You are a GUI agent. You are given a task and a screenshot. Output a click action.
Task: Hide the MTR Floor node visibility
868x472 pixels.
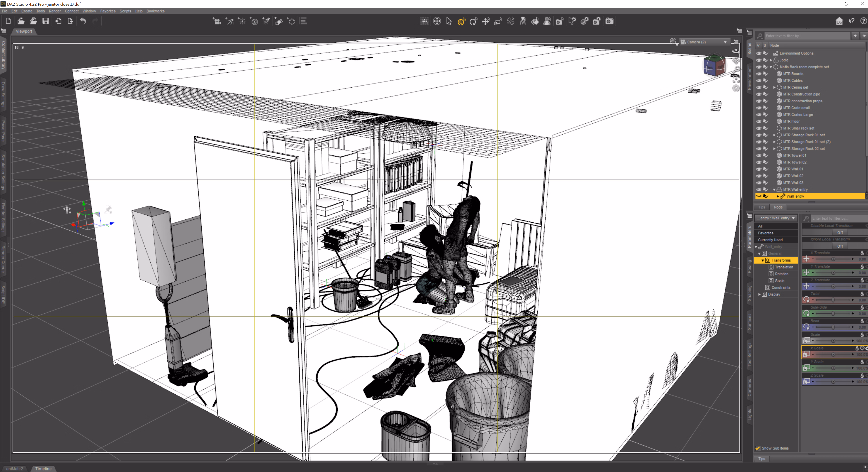pyautogui.click(x=758, y=121)
